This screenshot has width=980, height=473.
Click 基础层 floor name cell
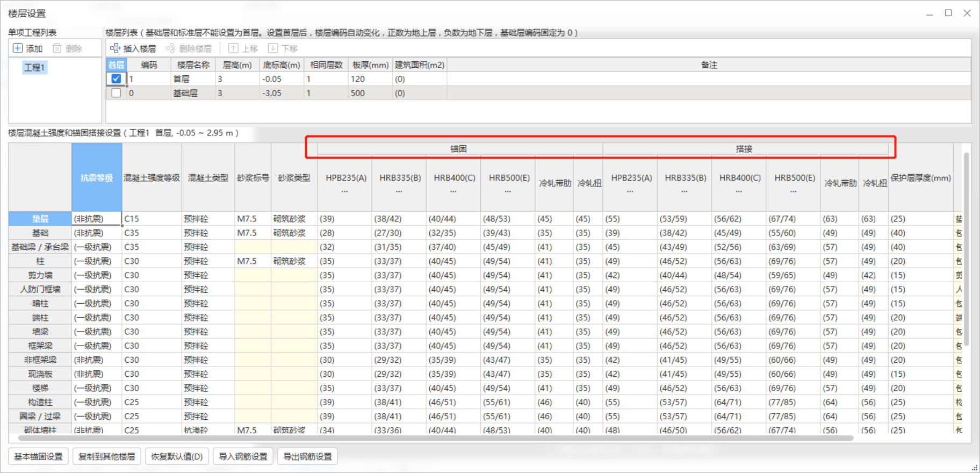coord(193,93)
